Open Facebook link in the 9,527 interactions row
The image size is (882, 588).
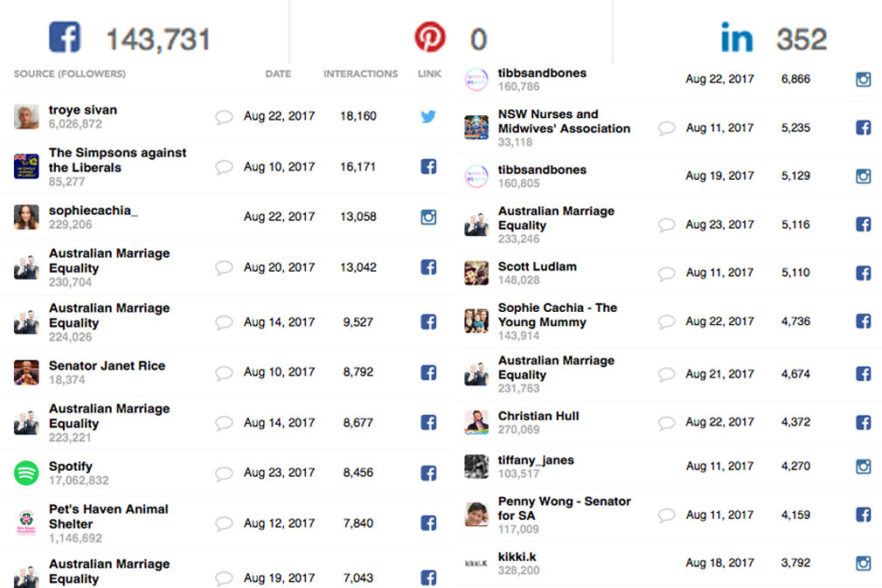click(428, 322)
